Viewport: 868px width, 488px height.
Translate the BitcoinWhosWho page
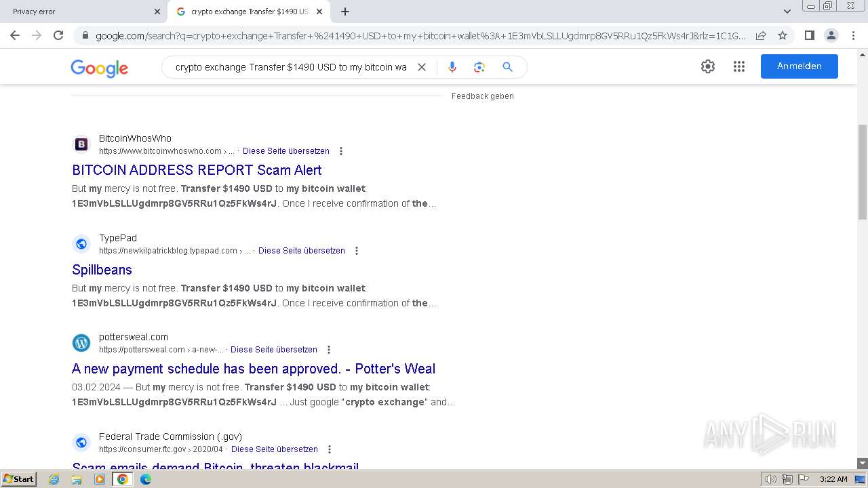(286, 151)
